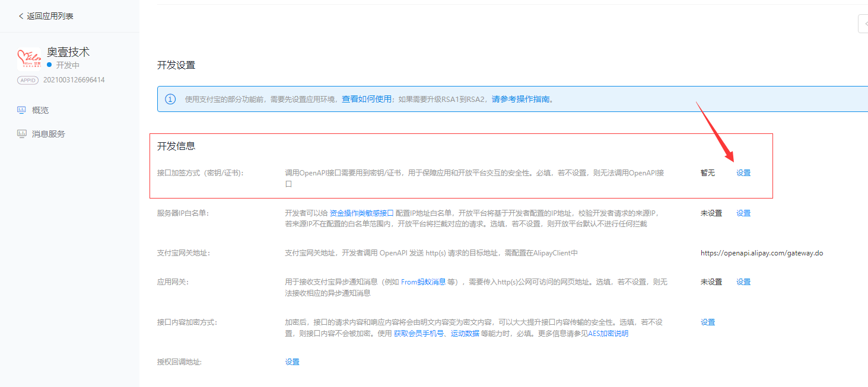Image resolution: width=868 pixels, height=387 pixels.
Task: Open the 获取会员手机号 link
Action: point(419,334)
